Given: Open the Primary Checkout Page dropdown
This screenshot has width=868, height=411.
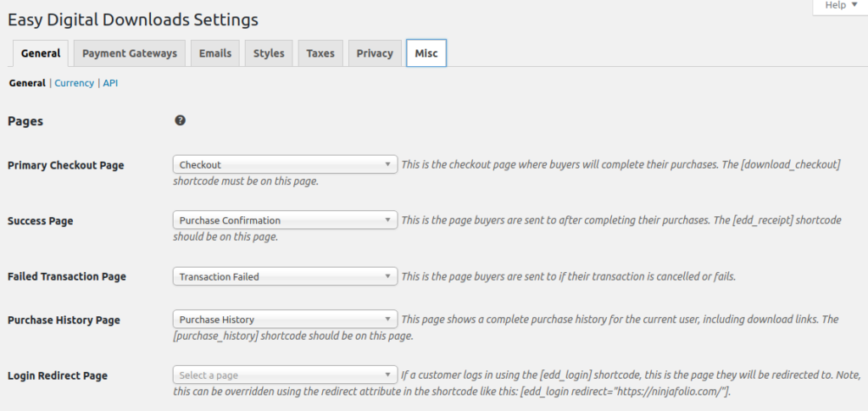Looking at the screenshot, I should click(285, 164).
